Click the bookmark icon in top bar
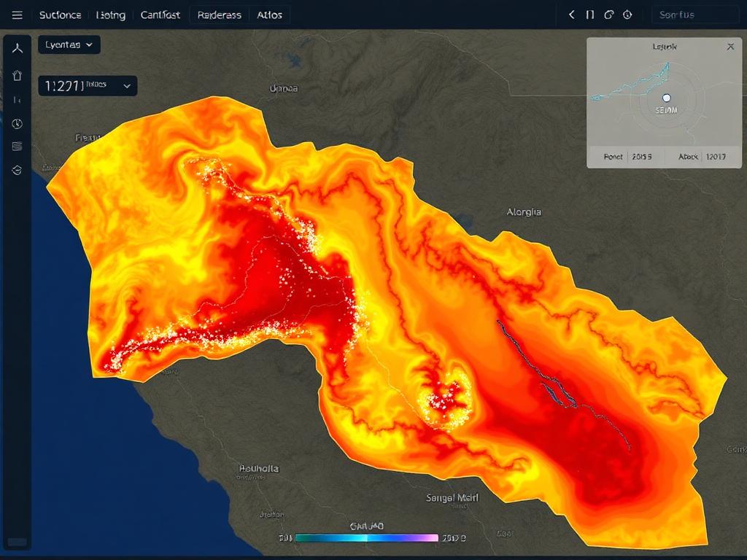 (589, 15)
